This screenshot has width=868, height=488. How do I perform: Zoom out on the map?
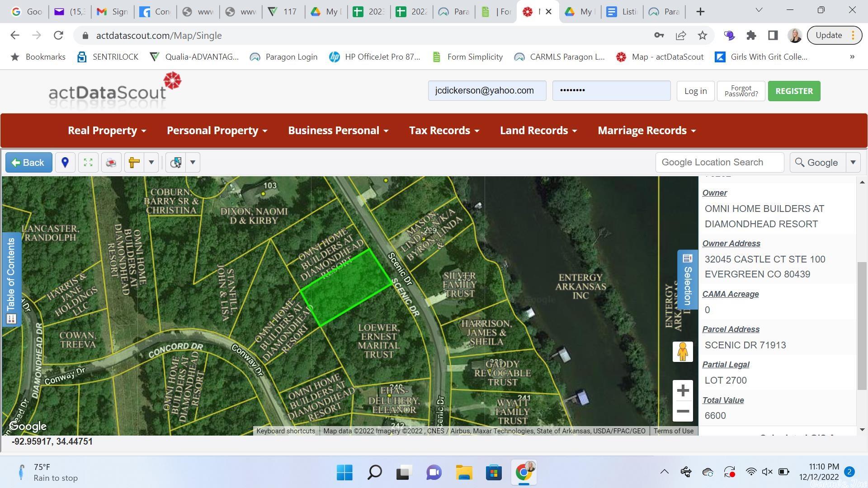[x=683, y=411]
